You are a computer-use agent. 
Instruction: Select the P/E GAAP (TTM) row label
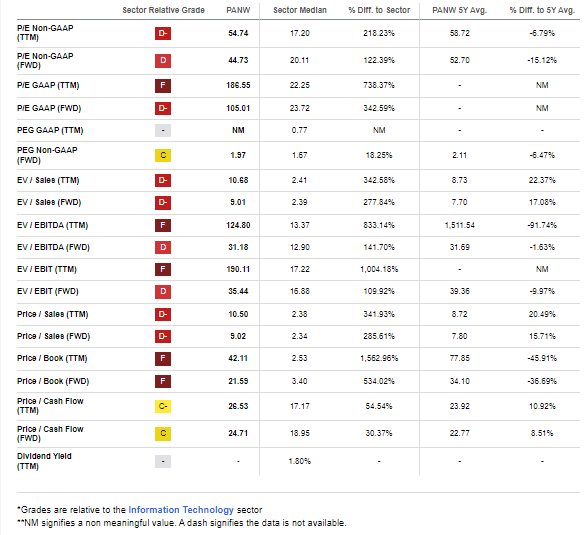tap(48, 85)
